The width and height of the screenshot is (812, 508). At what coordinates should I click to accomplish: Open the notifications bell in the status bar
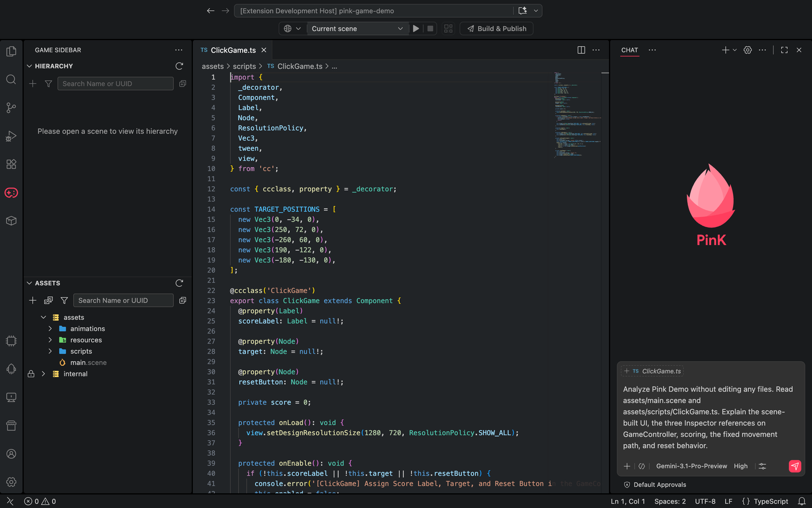pyautogui.click(x=802, y=501)
